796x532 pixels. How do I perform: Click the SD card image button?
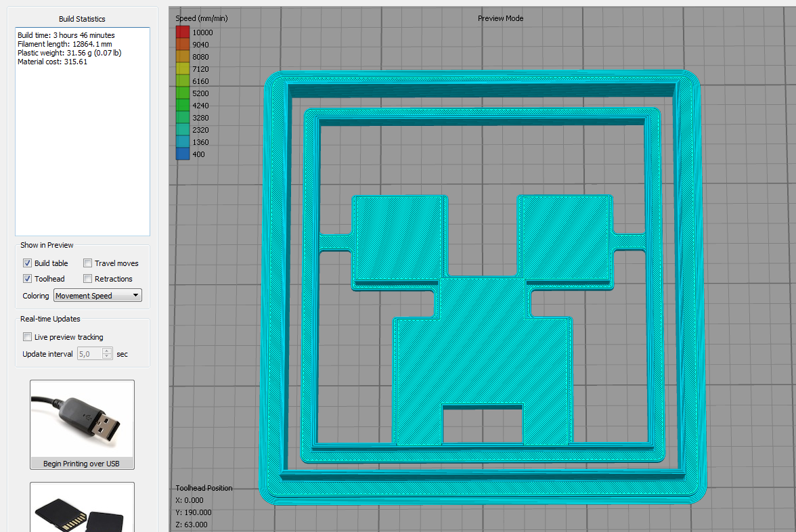(x=82, y=507)
